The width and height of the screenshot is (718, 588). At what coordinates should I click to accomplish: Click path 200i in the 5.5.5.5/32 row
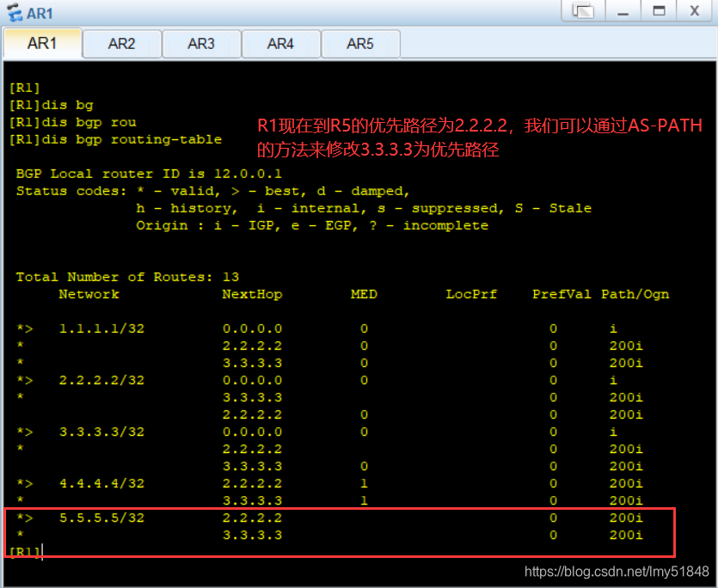tap(626, 518)
